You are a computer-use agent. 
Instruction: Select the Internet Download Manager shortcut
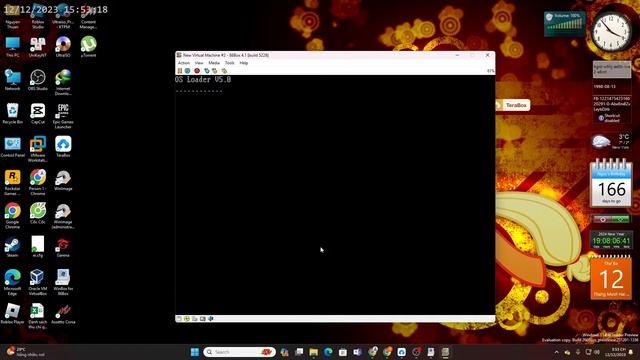[63, 82]
